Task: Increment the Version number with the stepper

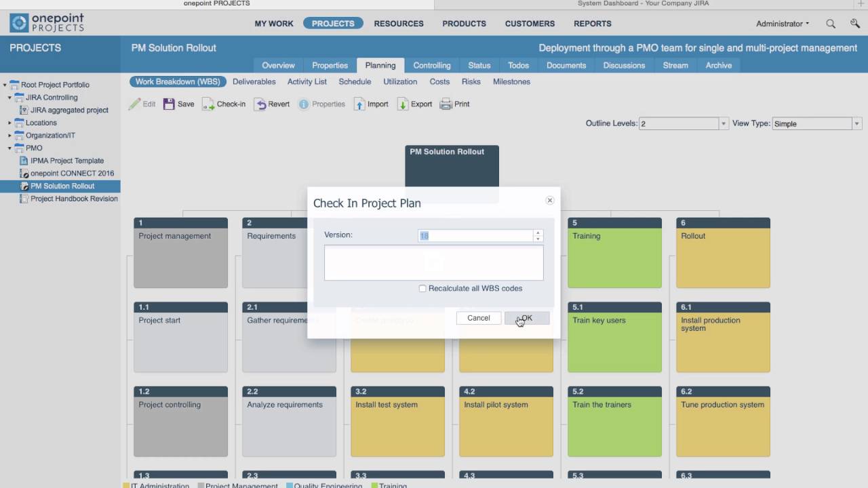Action: (x=538, y=232)
